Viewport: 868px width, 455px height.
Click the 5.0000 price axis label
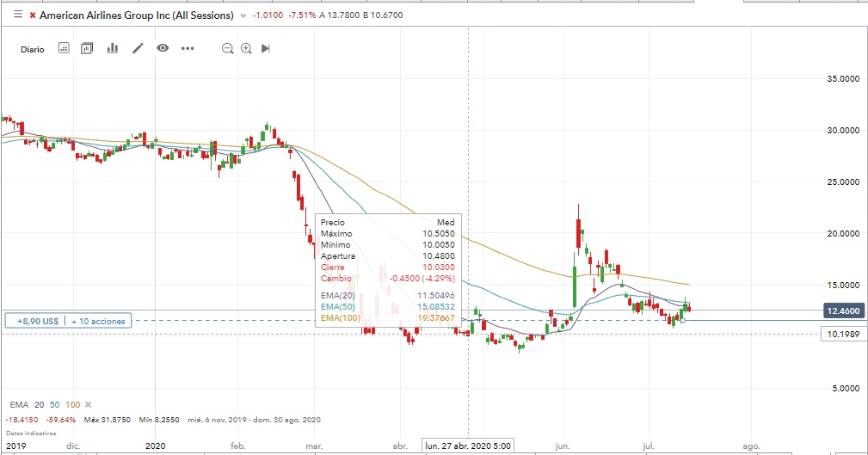(x=846, y=388)
